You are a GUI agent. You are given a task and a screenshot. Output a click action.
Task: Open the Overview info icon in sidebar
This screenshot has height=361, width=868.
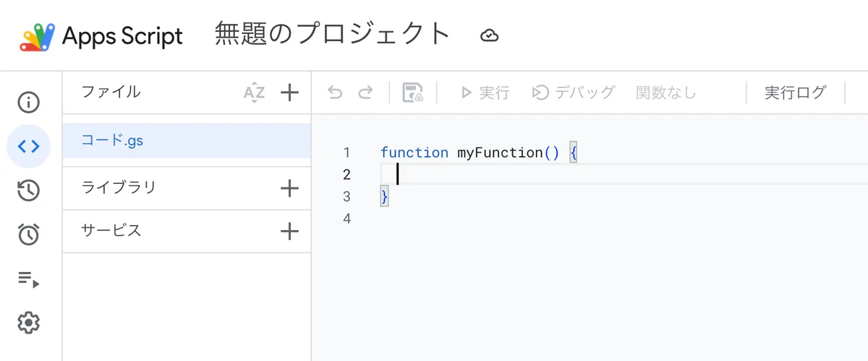point(28,102)
